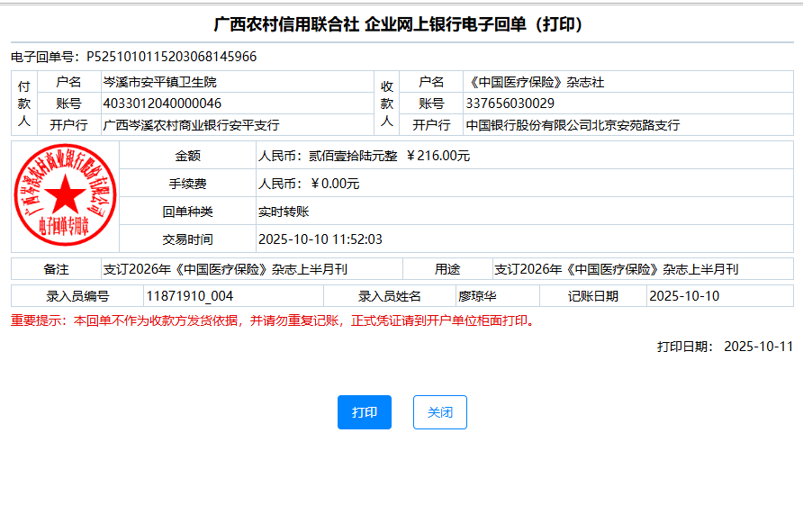Select operator ID 11871910_004
The width and height of the screenshot is (803, 532).
(x=189, y=296)
